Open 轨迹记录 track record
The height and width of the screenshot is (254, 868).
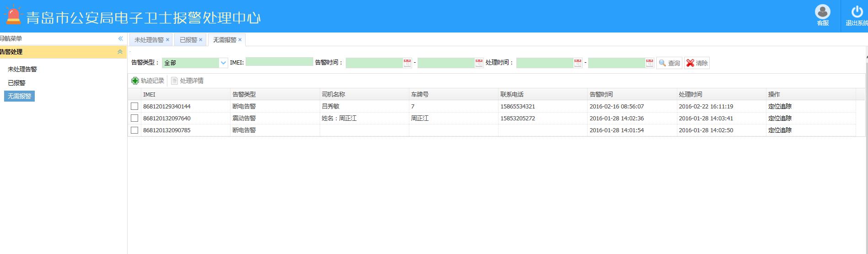(148, 81)
